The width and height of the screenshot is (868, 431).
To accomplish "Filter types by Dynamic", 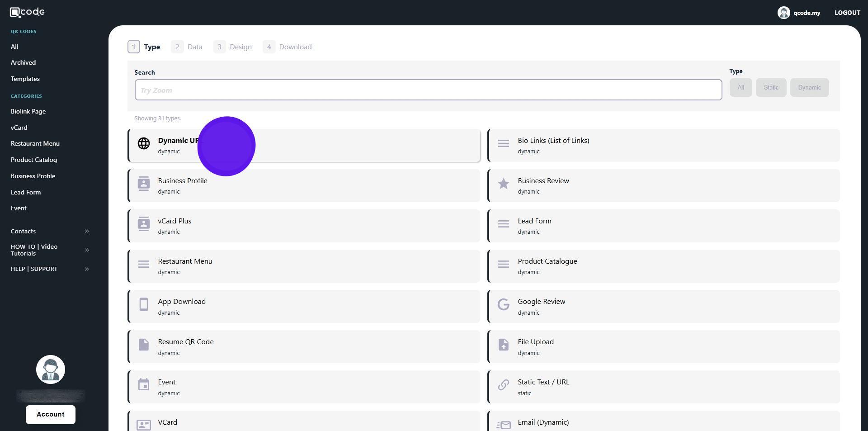I will tap(809, 88).
